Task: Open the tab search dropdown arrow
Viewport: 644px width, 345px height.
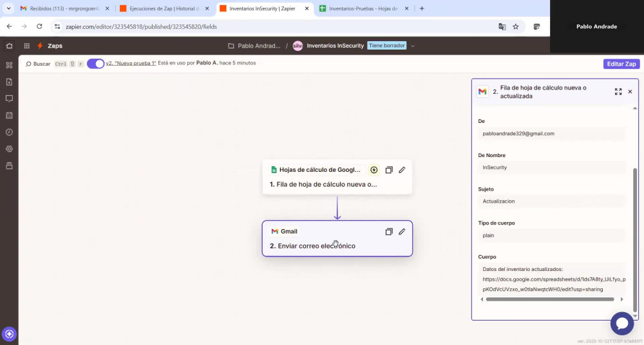Action: click(8, 8)
